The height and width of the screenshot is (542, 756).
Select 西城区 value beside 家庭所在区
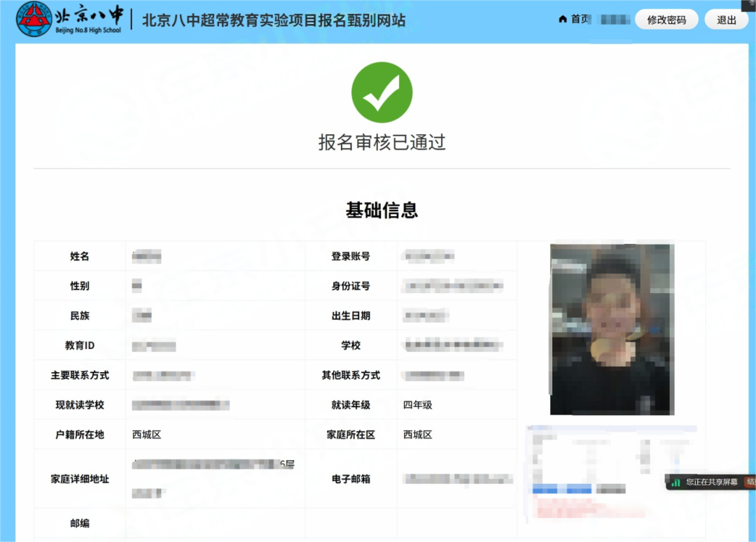(x=417, y=434)
